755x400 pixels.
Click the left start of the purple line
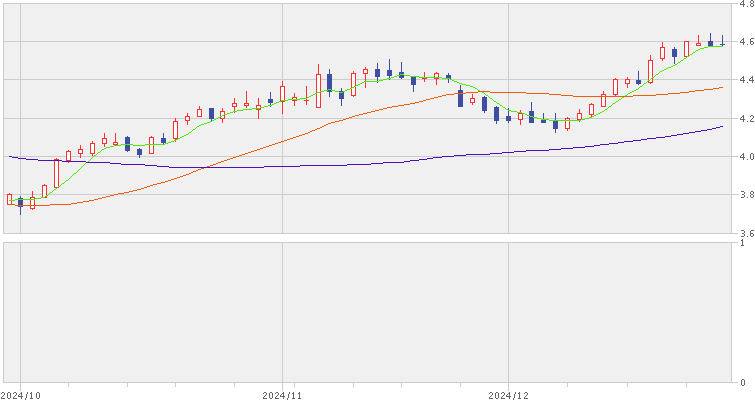point(9,156)
